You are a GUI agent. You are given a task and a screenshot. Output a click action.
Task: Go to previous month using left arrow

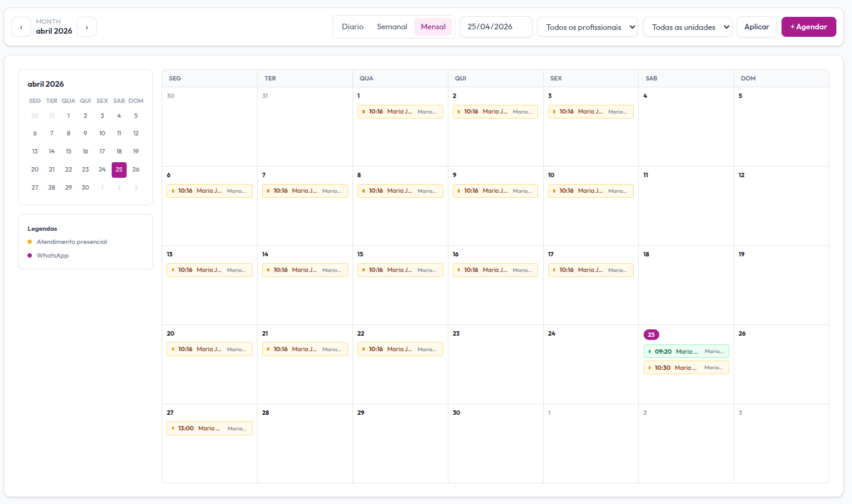pos(21,27)
